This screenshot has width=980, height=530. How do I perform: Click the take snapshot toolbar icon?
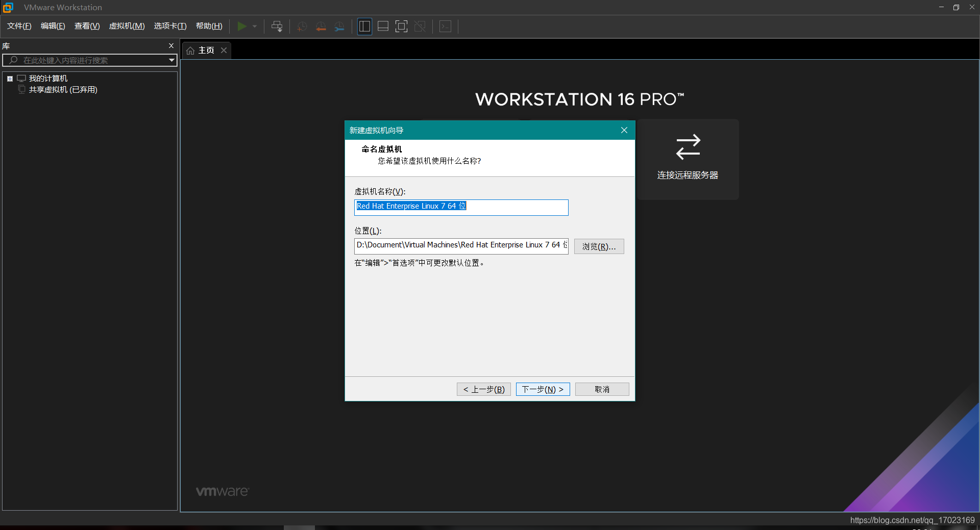(x=302, y=27)
